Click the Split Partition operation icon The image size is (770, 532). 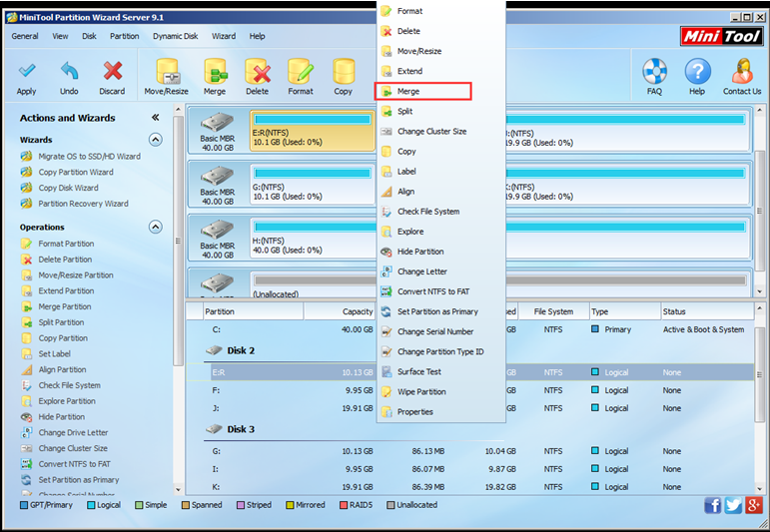[x=26, y=322]
